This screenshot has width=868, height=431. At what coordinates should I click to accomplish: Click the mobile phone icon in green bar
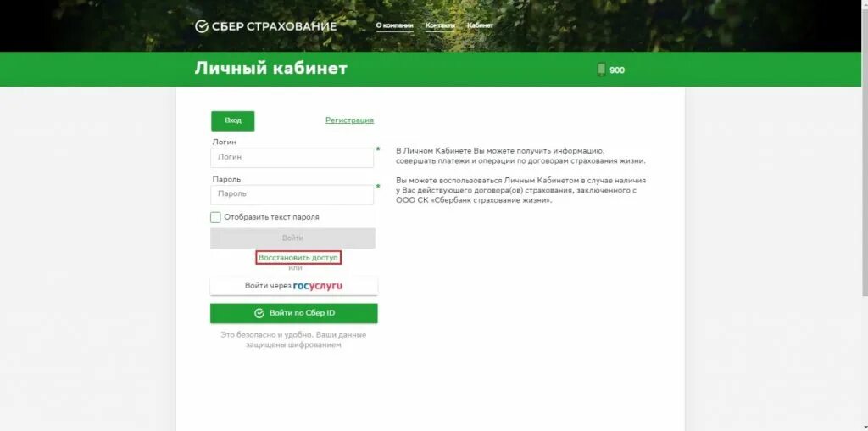[602, 70]
